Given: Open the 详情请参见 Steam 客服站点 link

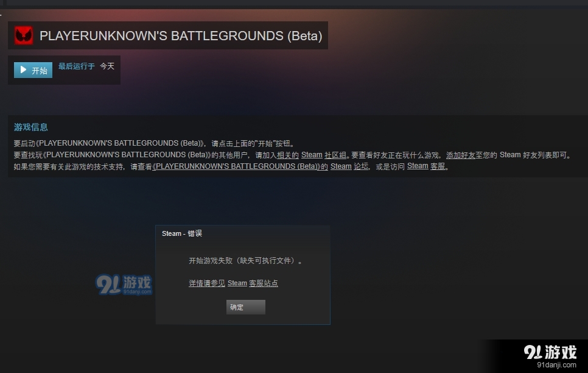Looking at the screenshot, I should pyautogui.click(x=233, y=283).
